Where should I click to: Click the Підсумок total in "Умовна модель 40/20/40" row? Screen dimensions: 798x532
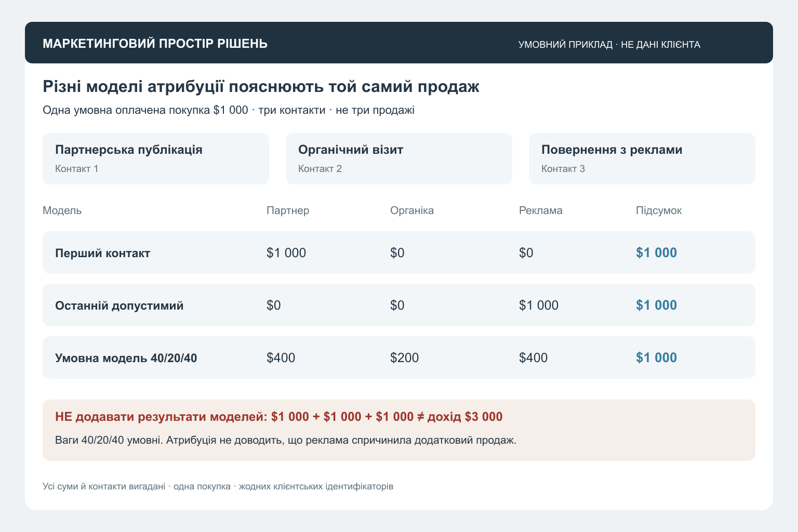point(657,358)
